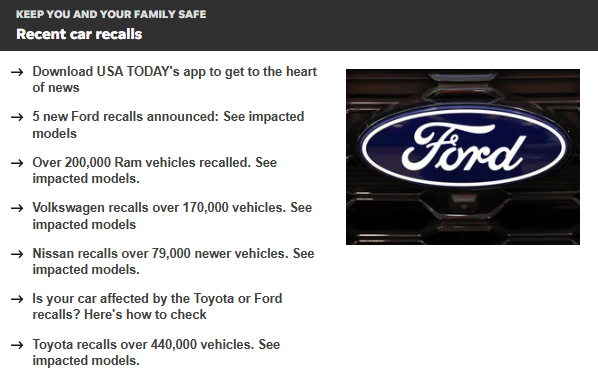This screenshot has width=598, height=377.
Task: Click the arrow beside Toyota 440,000 recall
Action: click(x=17, y=345)
